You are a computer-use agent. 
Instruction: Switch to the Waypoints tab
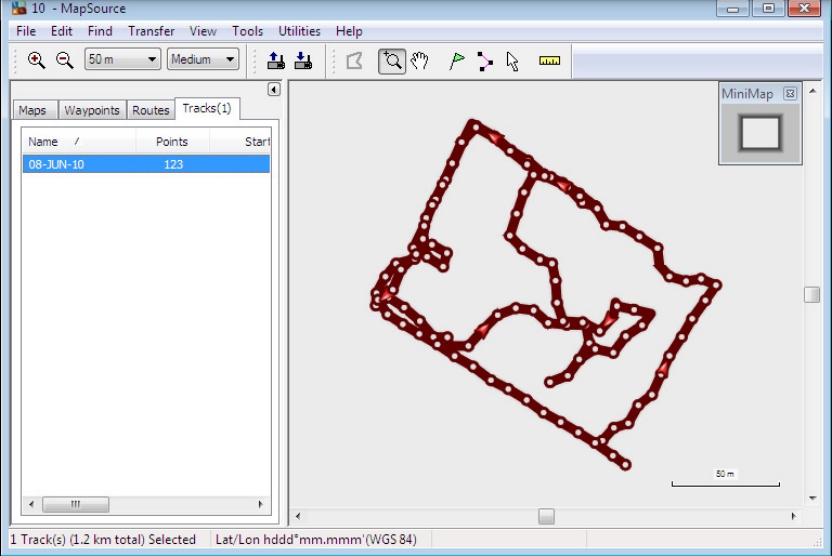(92, 110)
